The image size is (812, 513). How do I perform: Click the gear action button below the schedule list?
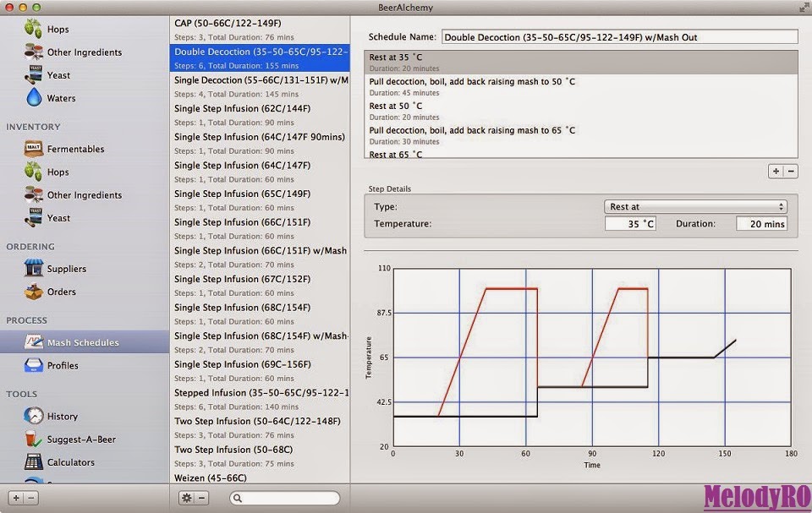click(186, 498)
